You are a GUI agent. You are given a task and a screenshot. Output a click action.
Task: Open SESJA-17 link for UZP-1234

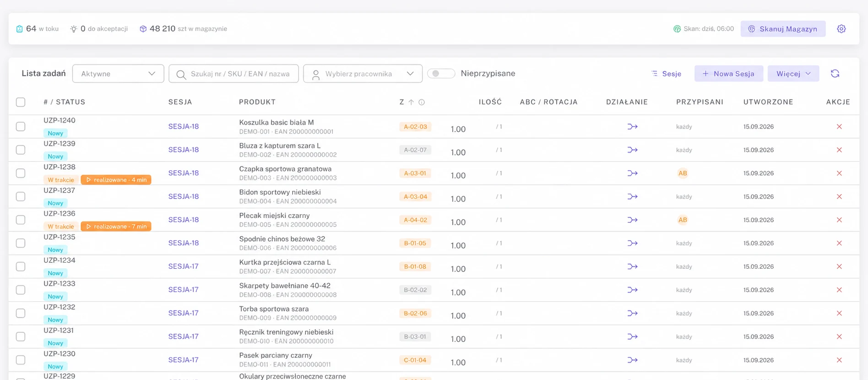coord(184,266)
